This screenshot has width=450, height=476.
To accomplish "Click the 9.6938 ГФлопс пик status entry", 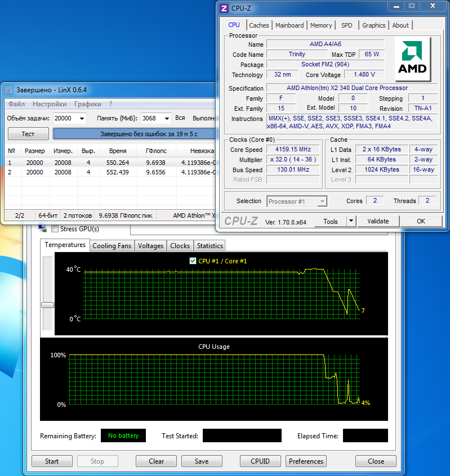I will pos(126,215).
